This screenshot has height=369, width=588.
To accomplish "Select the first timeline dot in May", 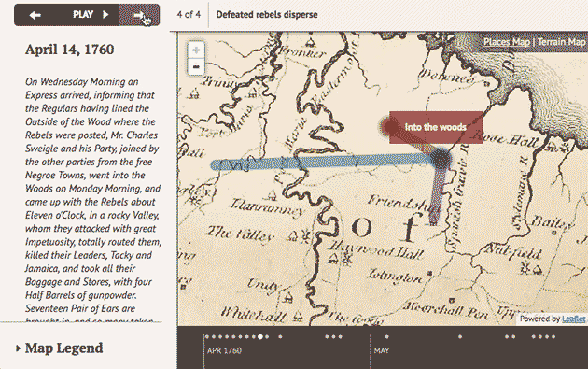I will 387,336.
